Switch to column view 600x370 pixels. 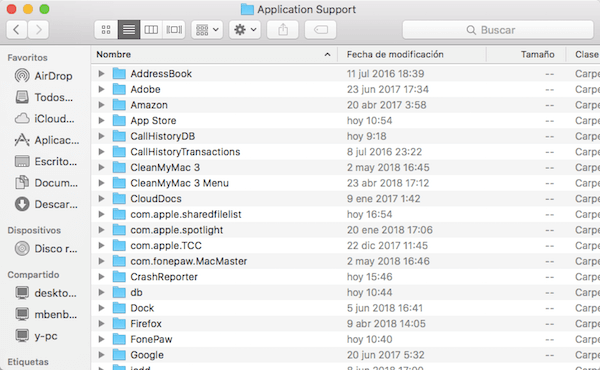(x=151, y=29)
